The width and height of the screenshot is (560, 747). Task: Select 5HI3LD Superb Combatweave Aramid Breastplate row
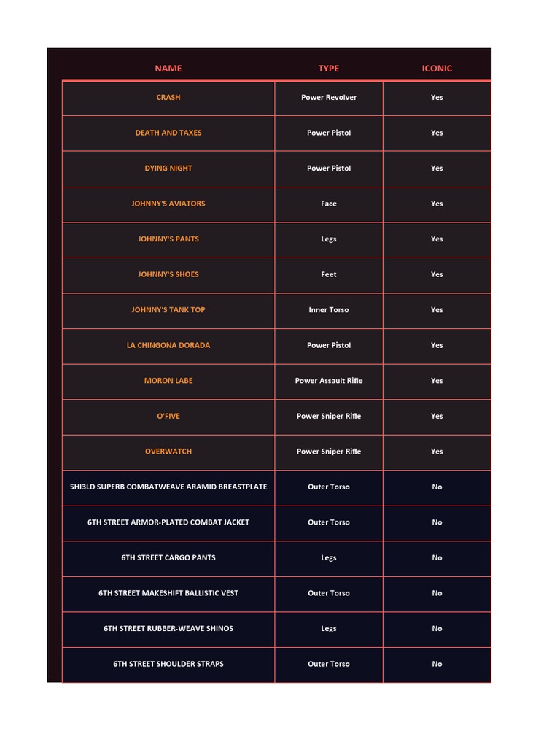click(168, 487)
